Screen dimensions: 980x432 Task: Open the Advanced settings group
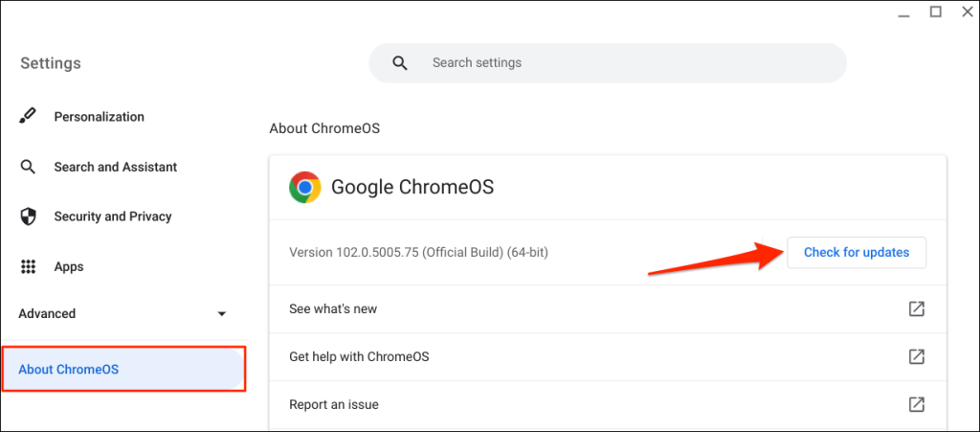[x=48, y=313]
